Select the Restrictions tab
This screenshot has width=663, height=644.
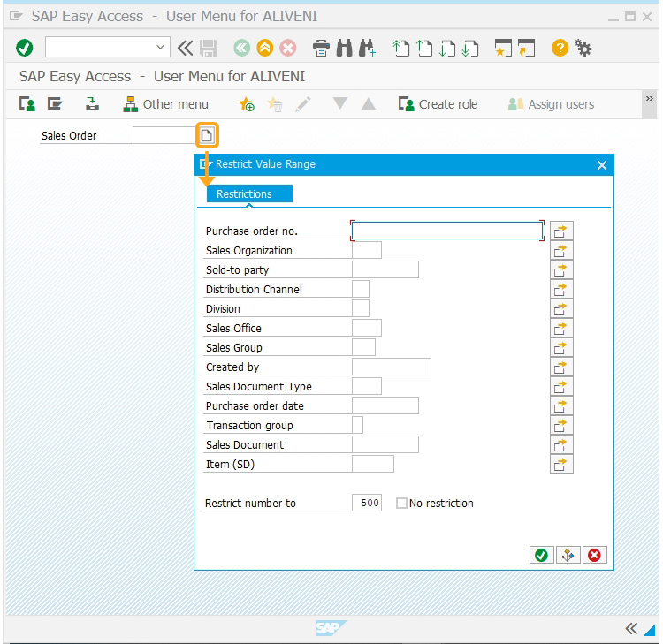[249, 193]
